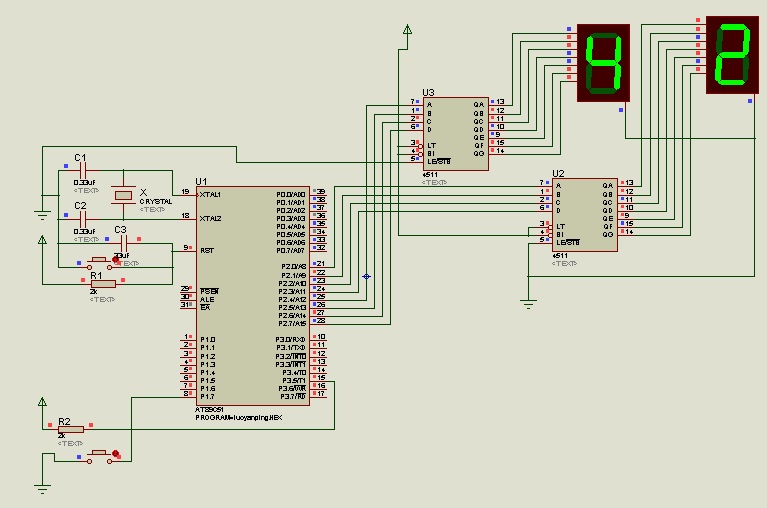Image resolution: width=767 pixels, height=508 pixels.
Task: Click the XTAL1 pin 19 on U1
Action: (185, 193)
